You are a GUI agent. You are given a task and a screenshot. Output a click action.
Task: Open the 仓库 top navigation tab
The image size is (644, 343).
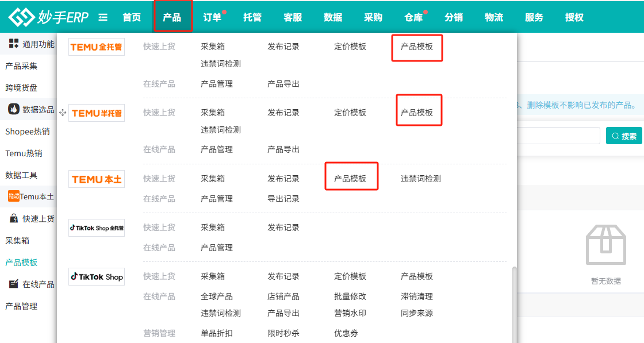point(413,17)
